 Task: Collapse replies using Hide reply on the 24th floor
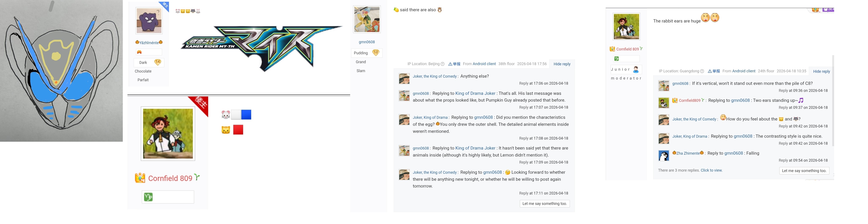tap(821, 71)
